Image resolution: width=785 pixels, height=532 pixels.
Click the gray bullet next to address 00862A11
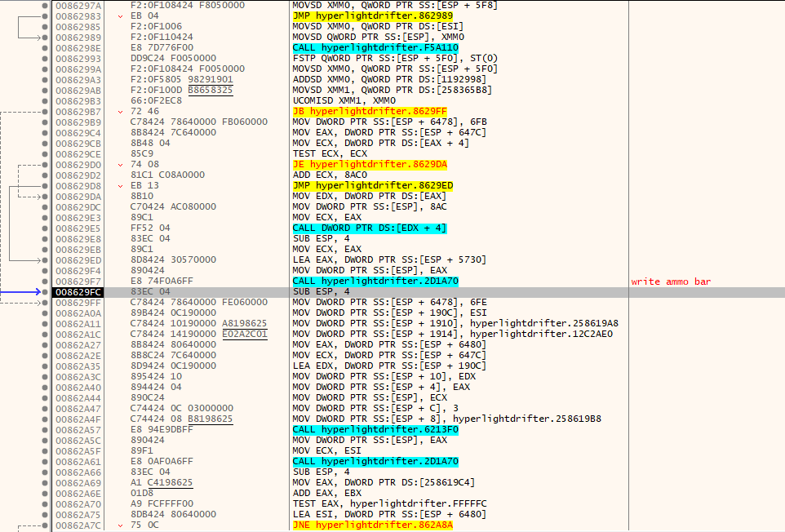pos(44,324)
